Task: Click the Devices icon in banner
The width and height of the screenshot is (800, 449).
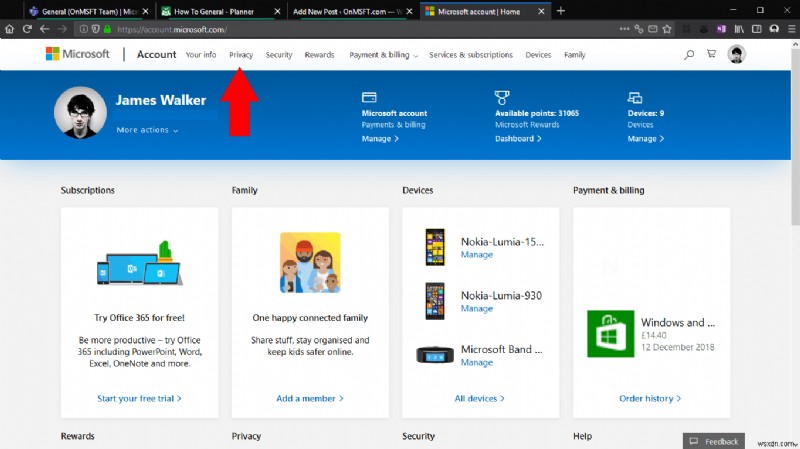Action: 635,97
